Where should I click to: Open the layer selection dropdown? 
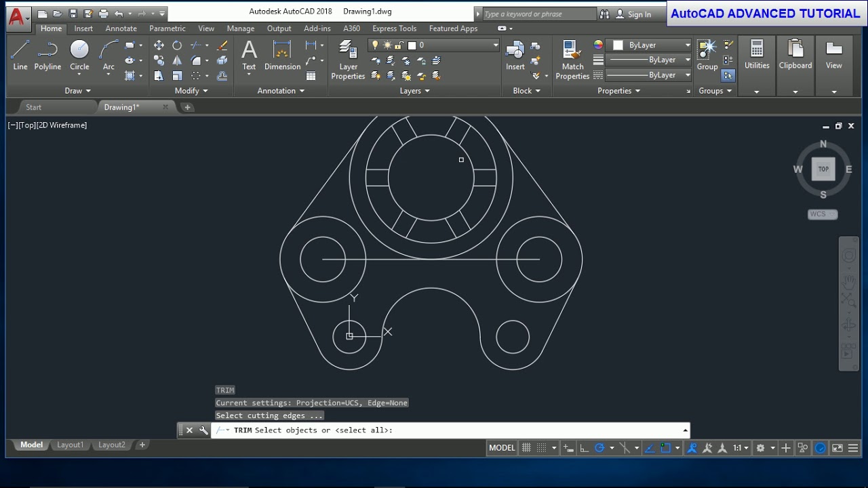pyautogui.click(x=433, y=45)
